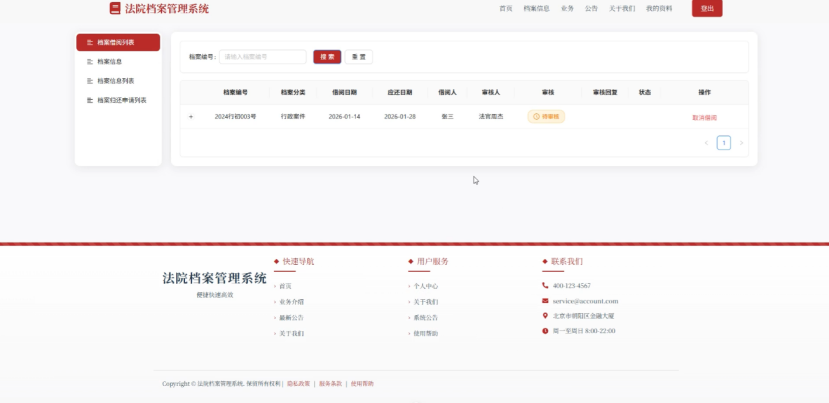The height and width of the screenshot is (403, 829).
Task: Click the 法院档案管理系统 header title
Action: pyautogui.click(x=167, y=8)
